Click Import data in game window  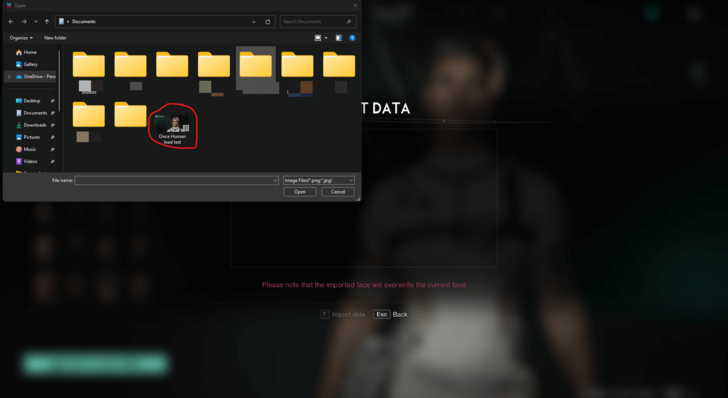[343, 314]
